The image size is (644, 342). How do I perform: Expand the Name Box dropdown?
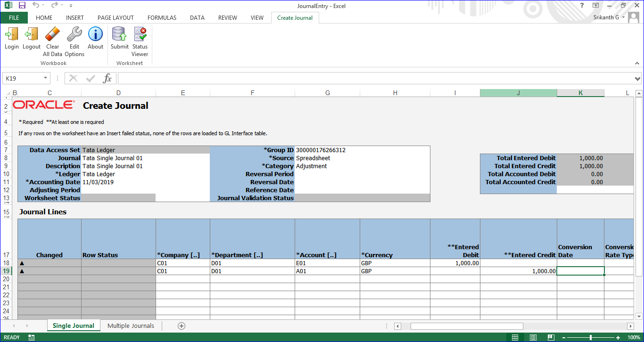46,78
